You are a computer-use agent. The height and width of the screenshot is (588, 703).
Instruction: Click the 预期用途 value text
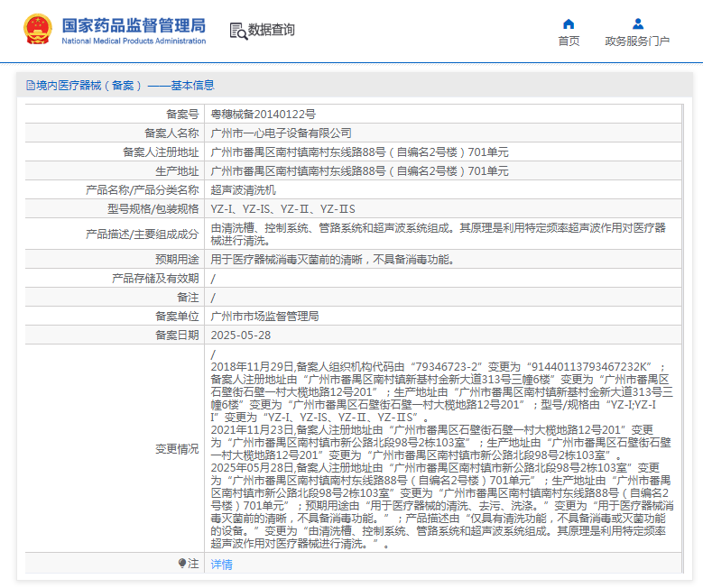click(332, 259)
